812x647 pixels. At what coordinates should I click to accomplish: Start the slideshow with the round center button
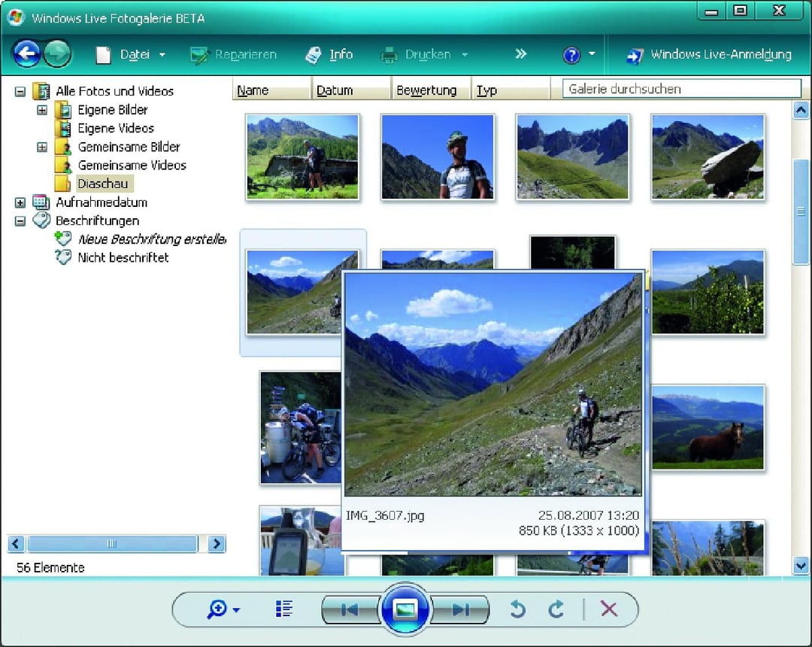(x=405, y=609)
